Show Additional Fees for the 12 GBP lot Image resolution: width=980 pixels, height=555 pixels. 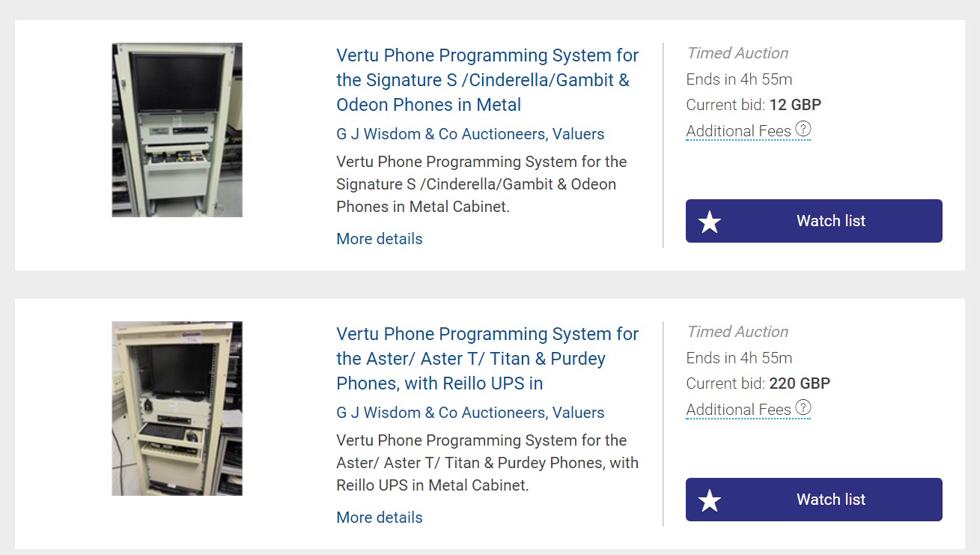point(738,131)
